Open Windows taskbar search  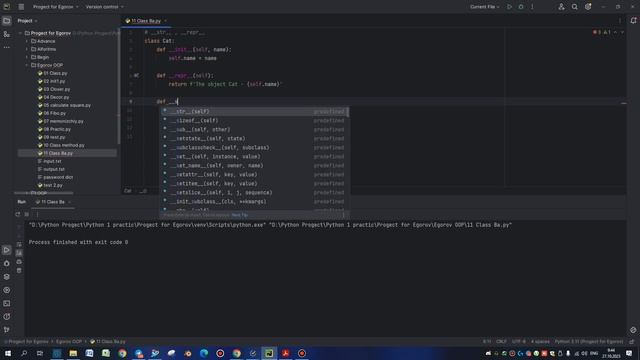[x=24, y=353]
